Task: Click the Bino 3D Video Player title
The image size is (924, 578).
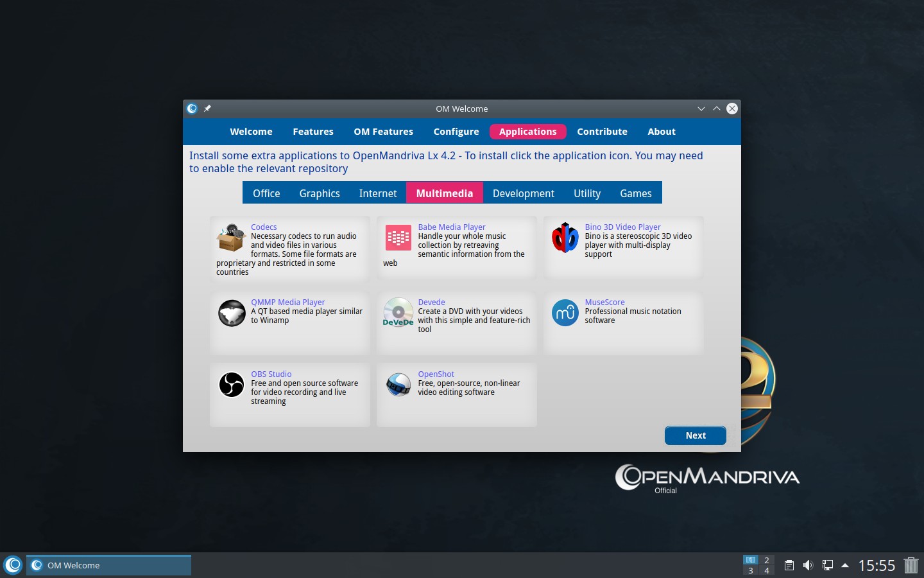Action: point(622,227)
